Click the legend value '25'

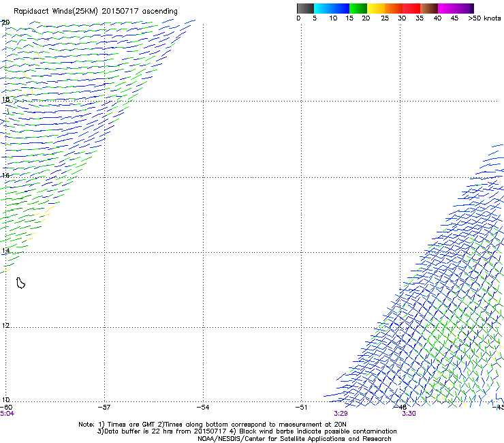coord(385,18)
